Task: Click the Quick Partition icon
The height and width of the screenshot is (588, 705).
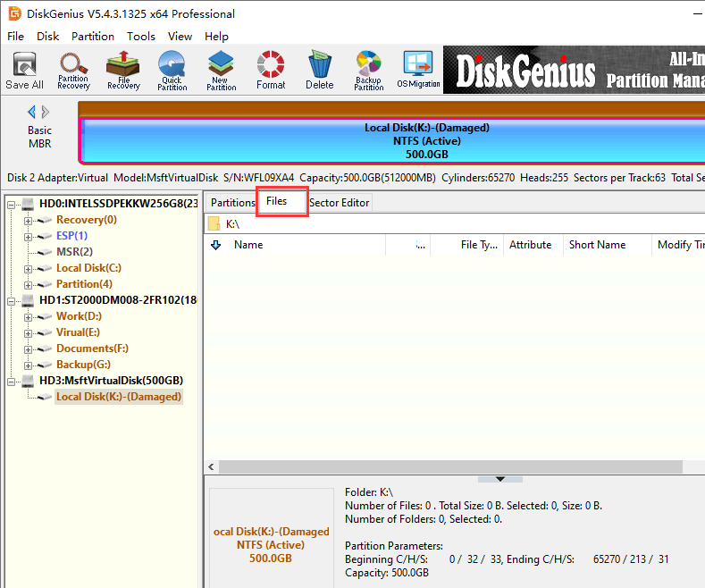Action: pyautogui.click(x=172, y=71)
